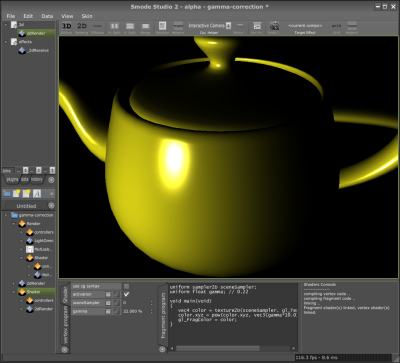Viewport: 400px width, 363px height.
Task: Click the white figure icon above Untitled
Action: coord(37,194)
